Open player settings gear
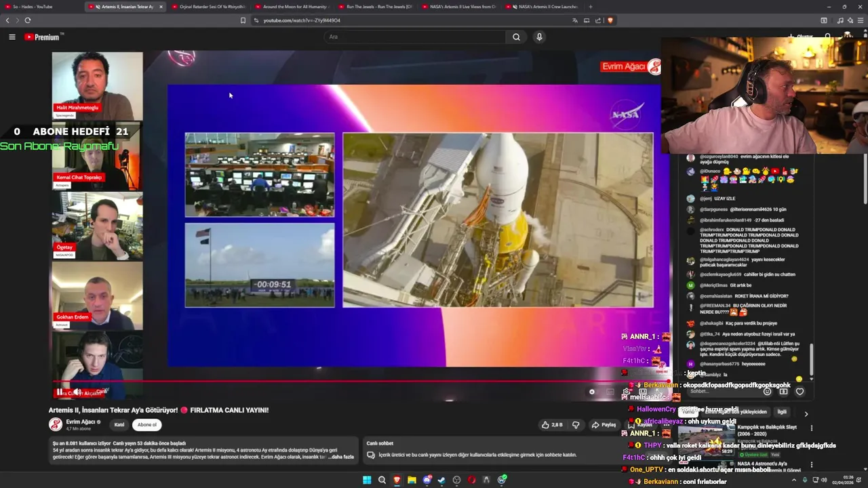868x488 pixels. [627, 392]
